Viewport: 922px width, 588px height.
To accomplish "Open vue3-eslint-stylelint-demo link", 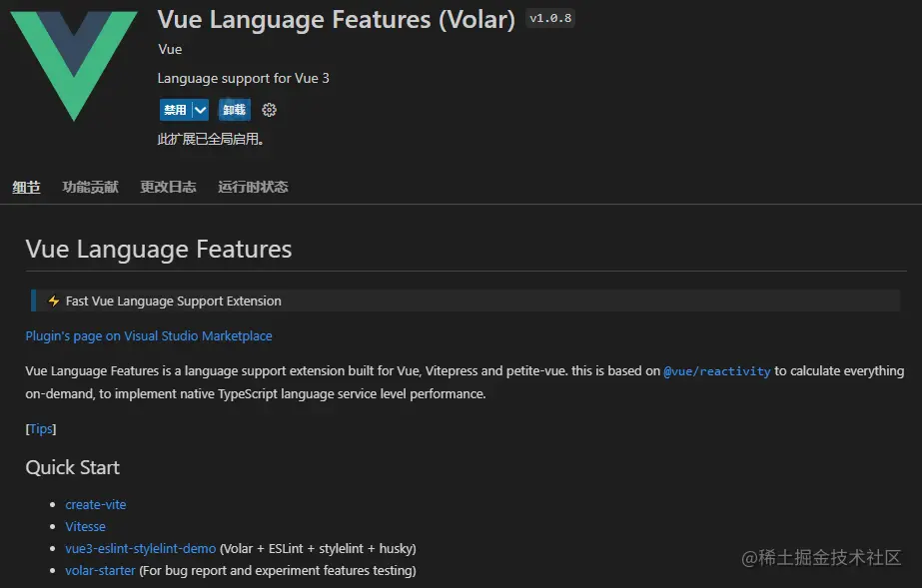I will tap(140, 549).
